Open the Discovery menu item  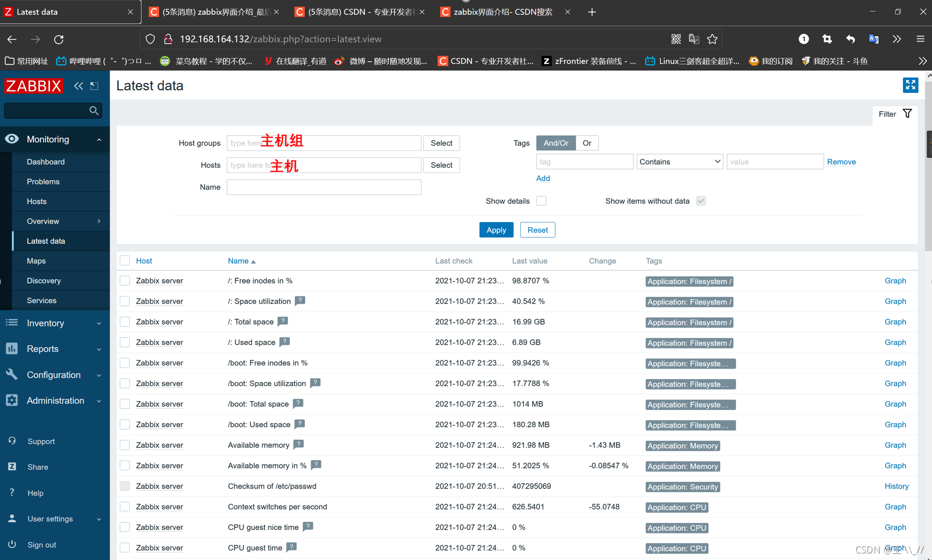(x=61, y=281)
